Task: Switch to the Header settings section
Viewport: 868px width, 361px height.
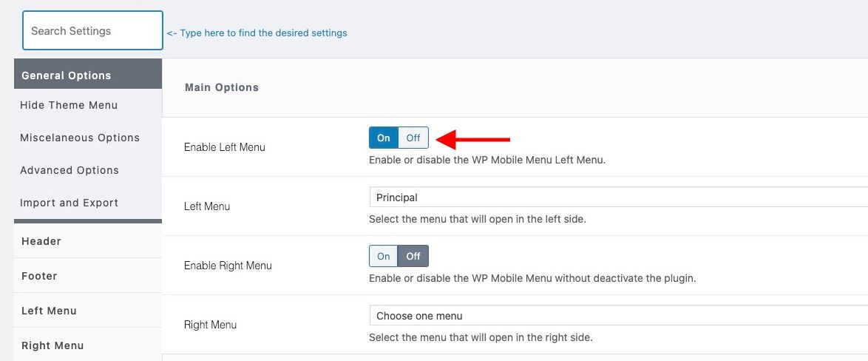Action: coord(88,241)
